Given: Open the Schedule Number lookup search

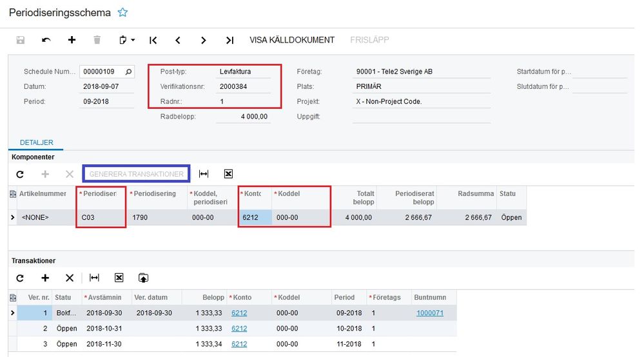Looking at the screenshot, I should (x=129, y=72).
